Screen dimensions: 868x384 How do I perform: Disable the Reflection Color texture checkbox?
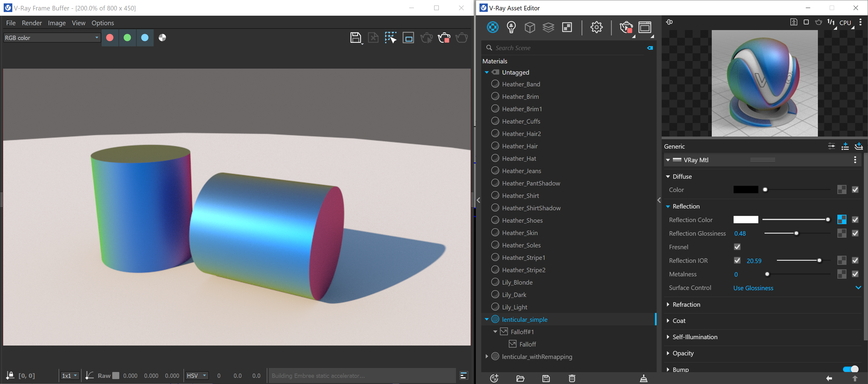coord(855,219)
